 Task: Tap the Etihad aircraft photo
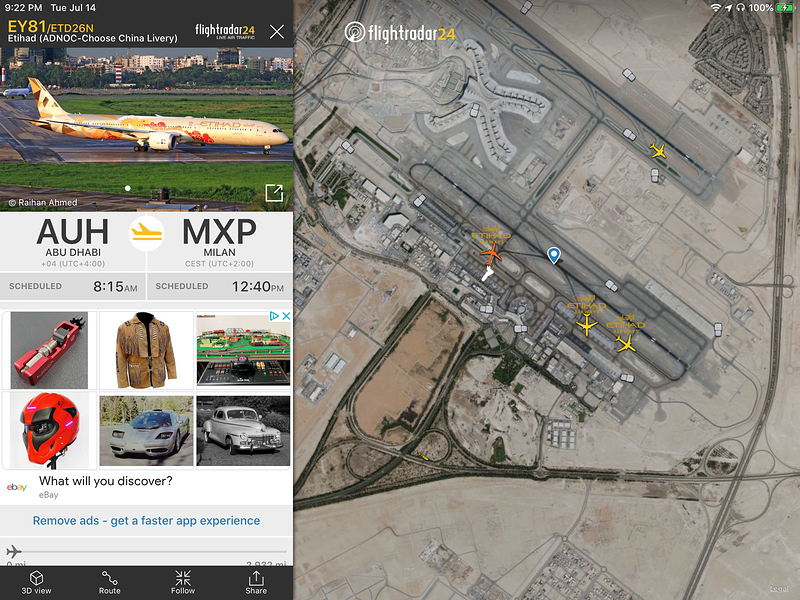tap(146, 130)
